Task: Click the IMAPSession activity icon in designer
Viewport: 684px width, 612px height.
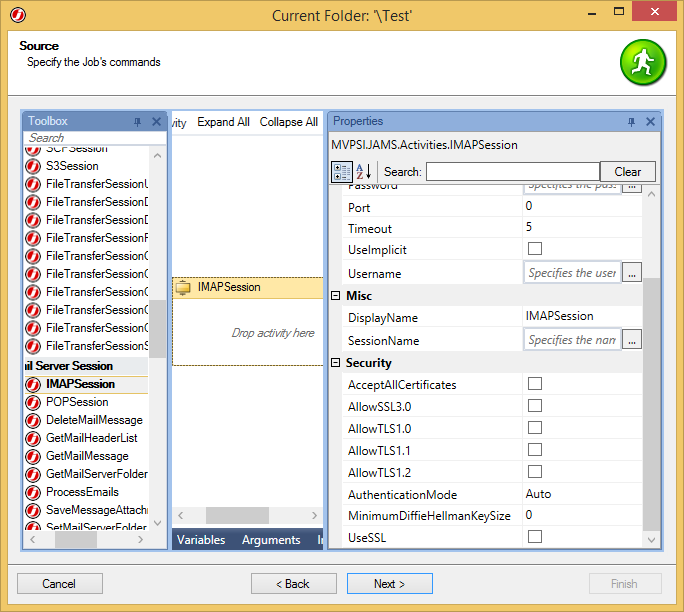Action: 183,287
